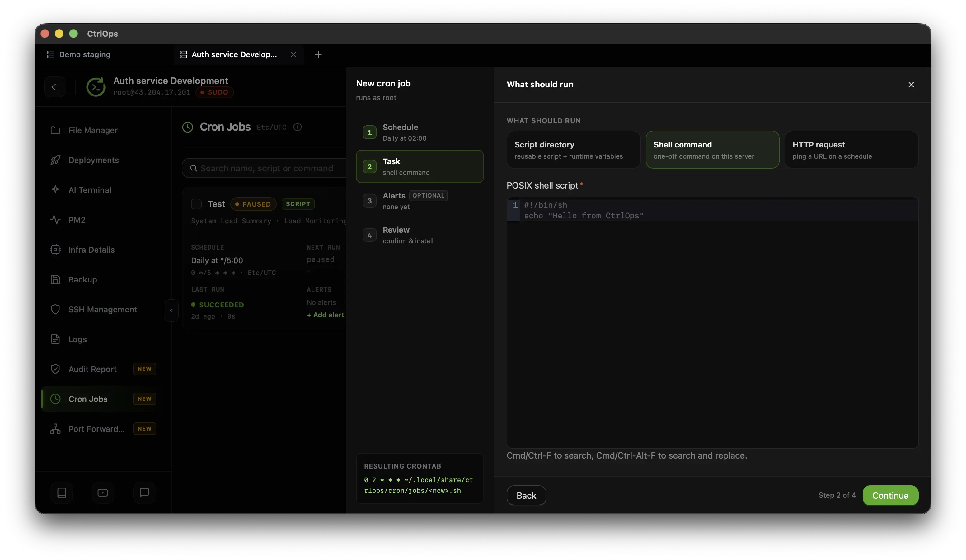Close the Auth service Development tab
The width and height of the screenshot is (966, 560).
(293, 54)
